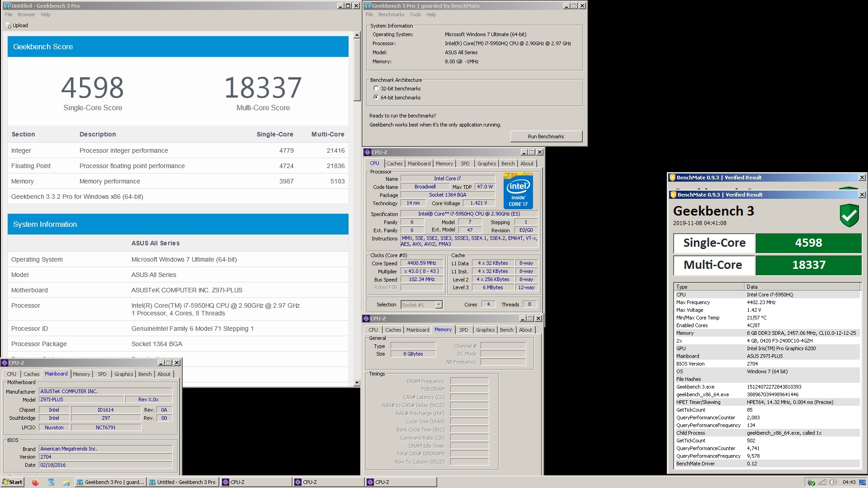Open File menu in Geekbench guarded window
This screenshot has width=868, height=488.
(369, 15)
